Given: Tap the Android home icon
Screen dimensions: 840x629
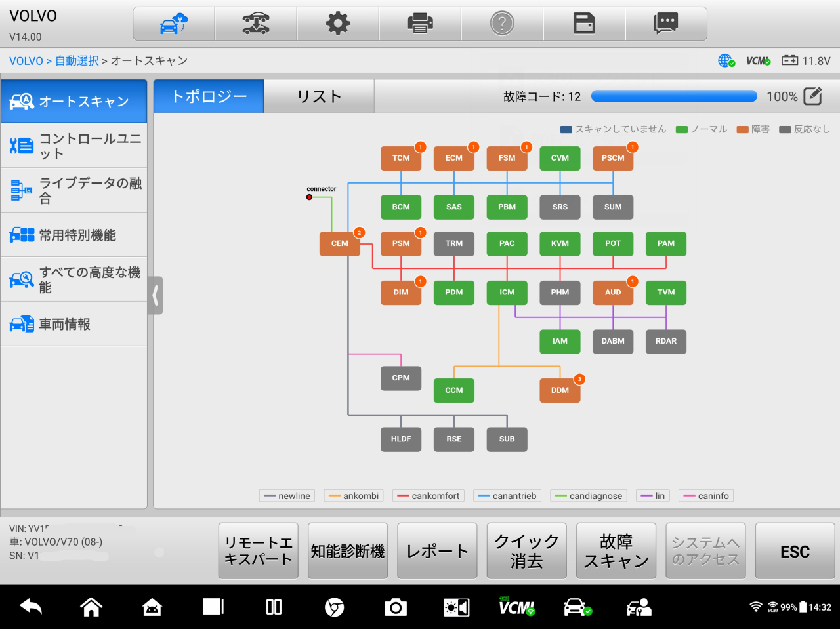Looking at the screenshot, I should (91, 607).
